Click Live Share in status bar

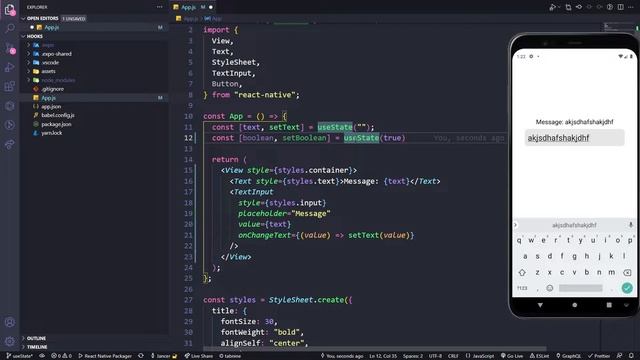198,356
